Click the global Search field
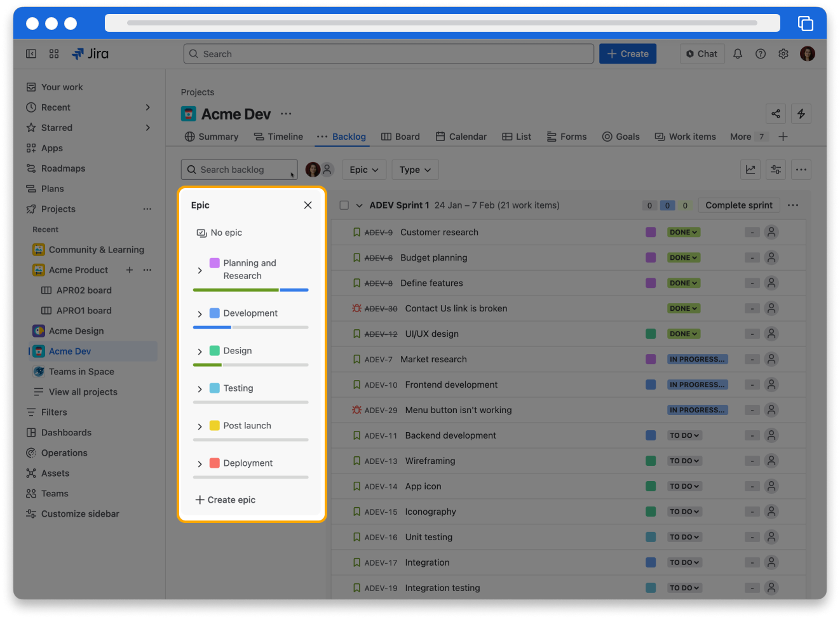This screenshot has width=840, height=619. [389, 54]
